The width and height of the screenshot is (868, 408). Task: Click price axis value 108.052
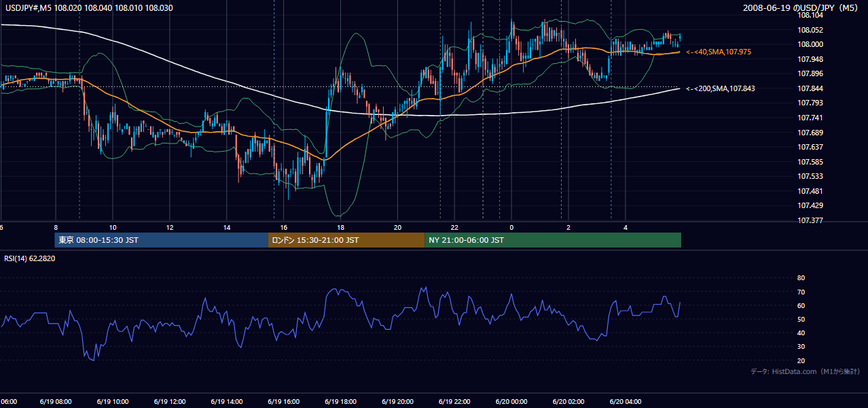810,30
